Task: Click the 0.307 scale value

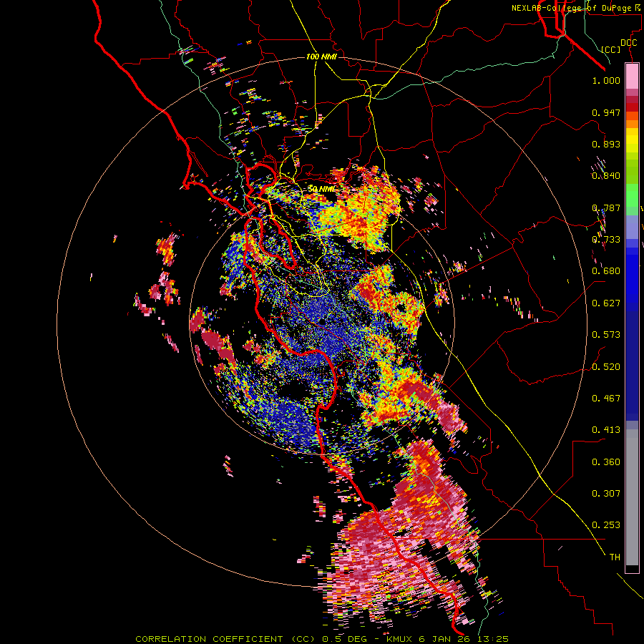Action: click(x=606, y=494)
